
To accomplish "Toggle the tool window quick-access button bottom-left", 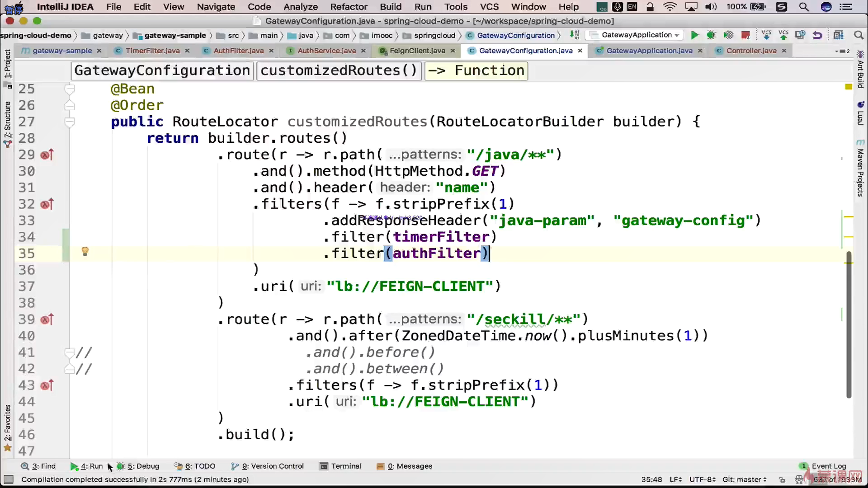I will click(8, 479).
